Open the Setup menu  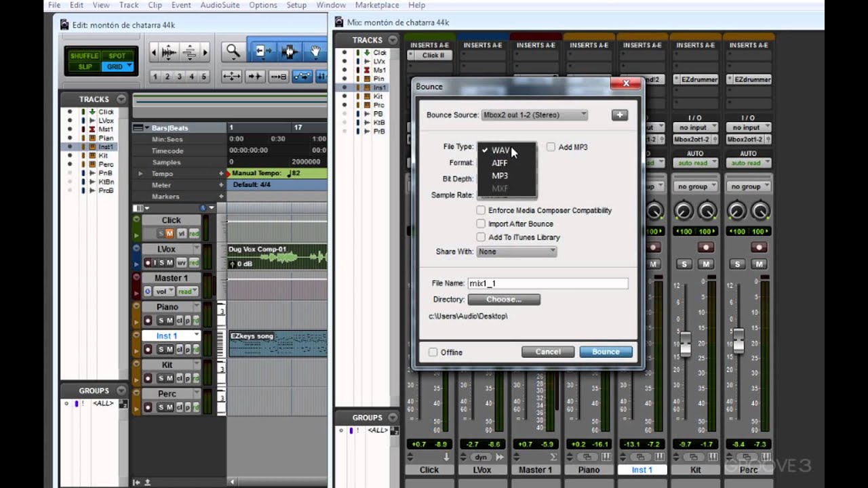tap(296, 5)
